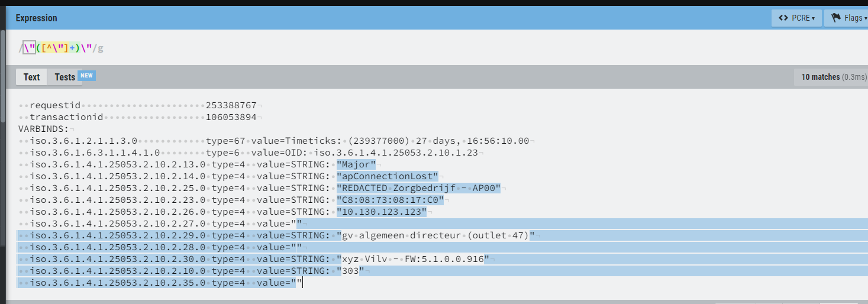Image resolution: width=868 pixels, height=304 pixels.
Task: Click the "apConnectionLost" highlighted match
Action: click(x=388, y=176)
